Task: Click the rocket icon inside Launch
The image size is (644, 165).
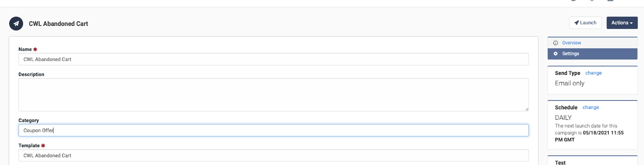Action: pos(576,23)
